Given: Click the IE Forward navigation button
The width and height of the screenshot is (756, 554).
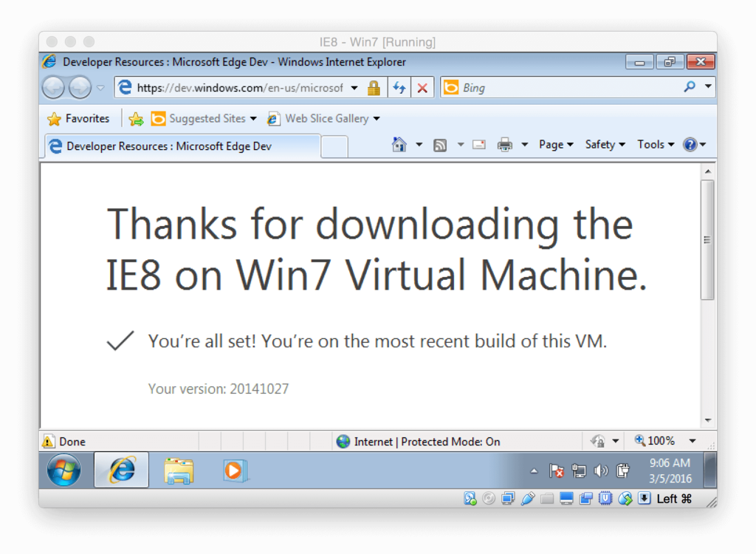Looking at the screenshot, I should pyautogui.click(x=80, y=87).
